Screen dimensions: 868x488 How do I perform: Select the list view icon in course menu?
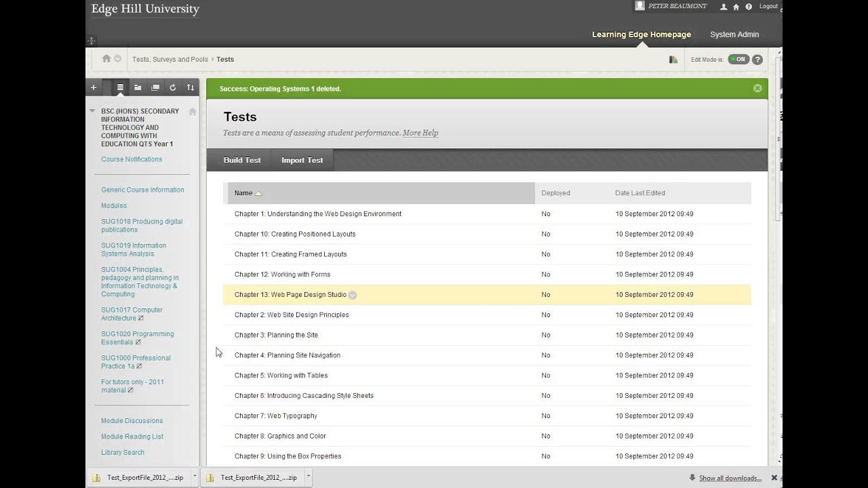click(x=120, y=87)
